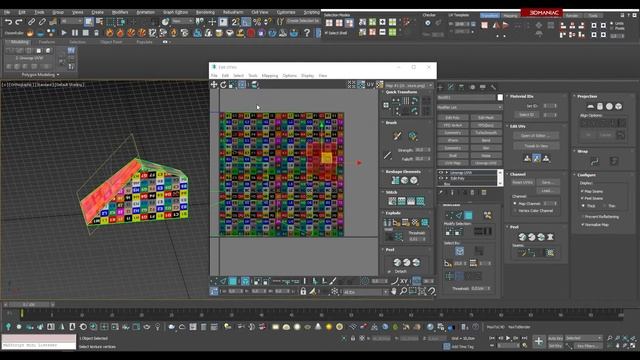640x360 pixels.
Task: Click the object color swatch beside the name field
Action: (500, 98)
